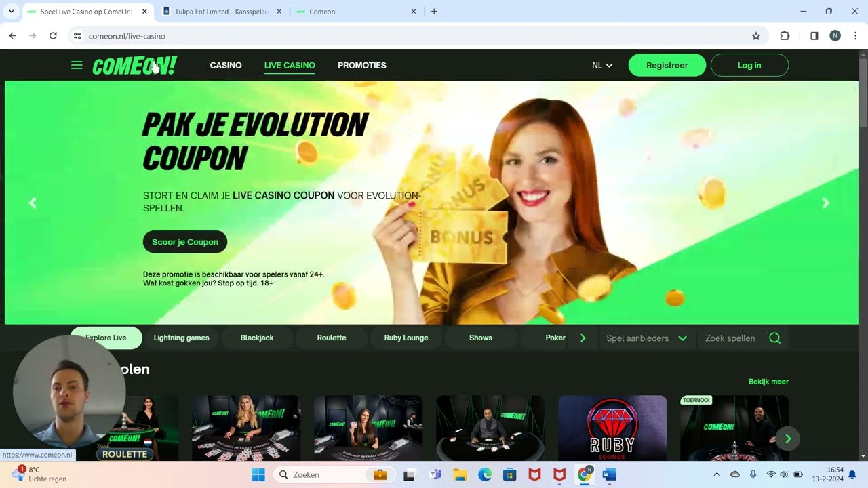This screenshot has height=488, width=868.
Task: Select the Lightning games category
Action: point(181,338)
